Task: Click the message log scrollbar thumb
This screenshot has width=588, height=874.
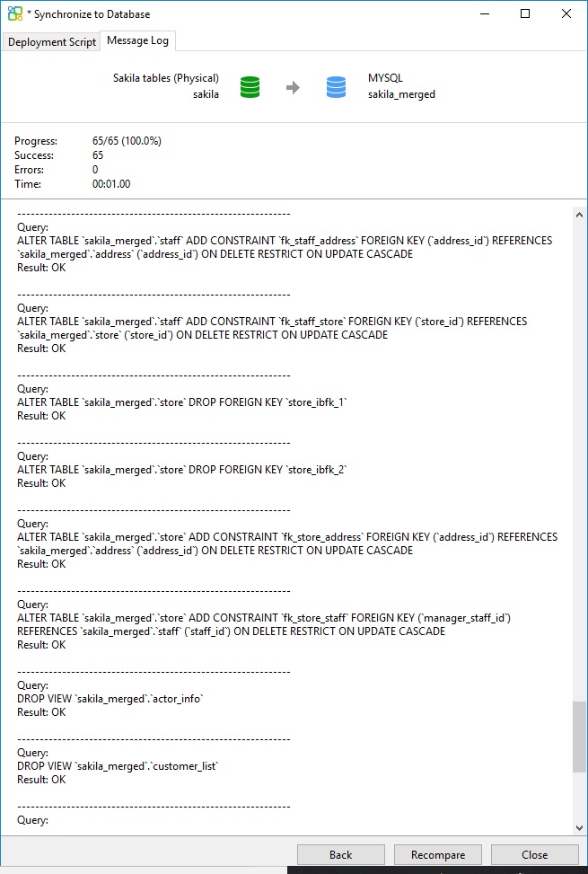Action: [579, 737]
